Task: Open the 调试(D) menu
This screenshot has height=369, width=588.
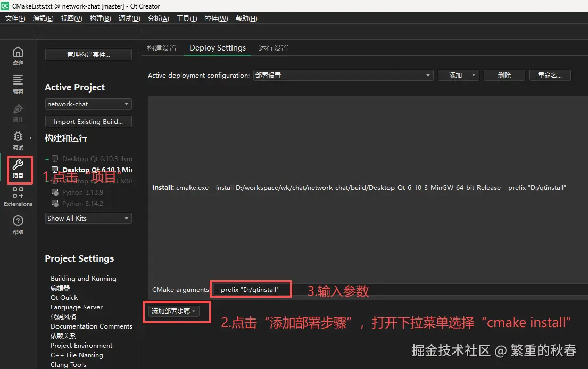Action: point(129,19)
